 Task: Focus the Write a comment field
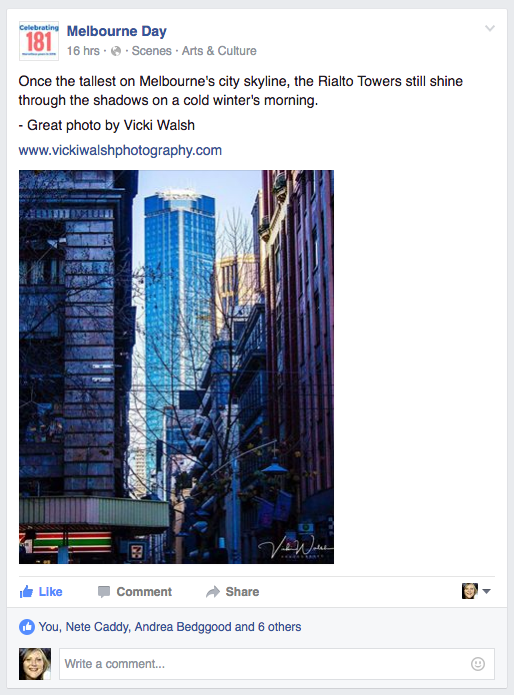(277, 664)
